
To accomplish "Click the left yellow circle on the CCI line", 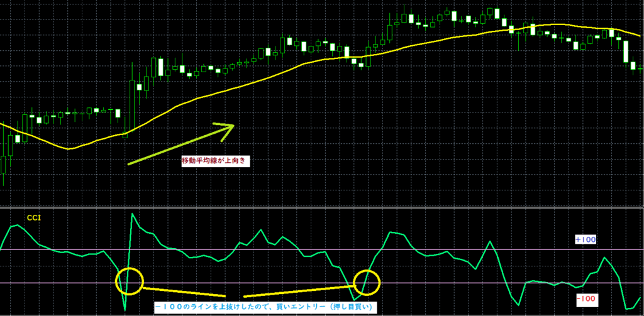I will (x=131, y=281).
